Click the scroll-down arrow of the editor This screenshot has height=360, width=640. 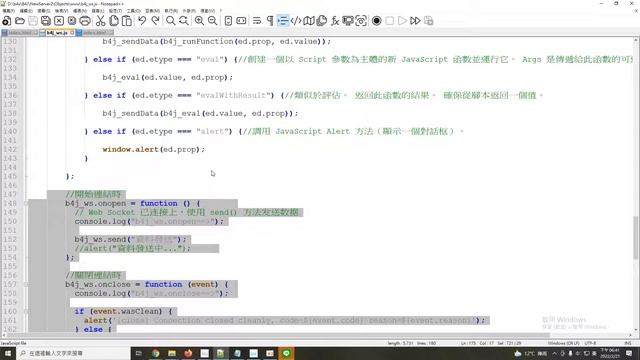636,329
